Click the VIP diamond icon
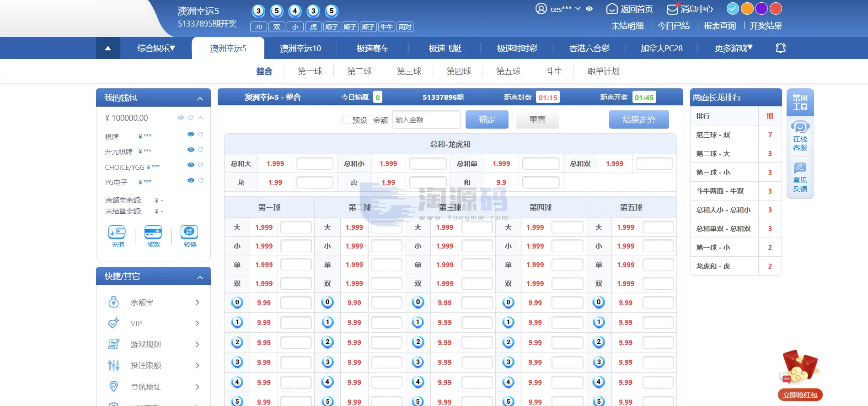The height and width of the screenshot is (406, 868). pos(113,323)
